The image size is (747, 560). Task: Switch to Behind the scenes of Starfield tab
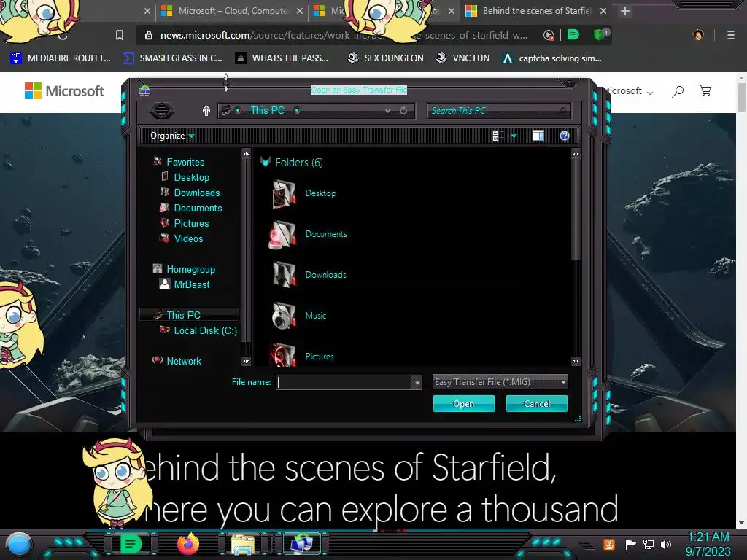coord(536,10)
